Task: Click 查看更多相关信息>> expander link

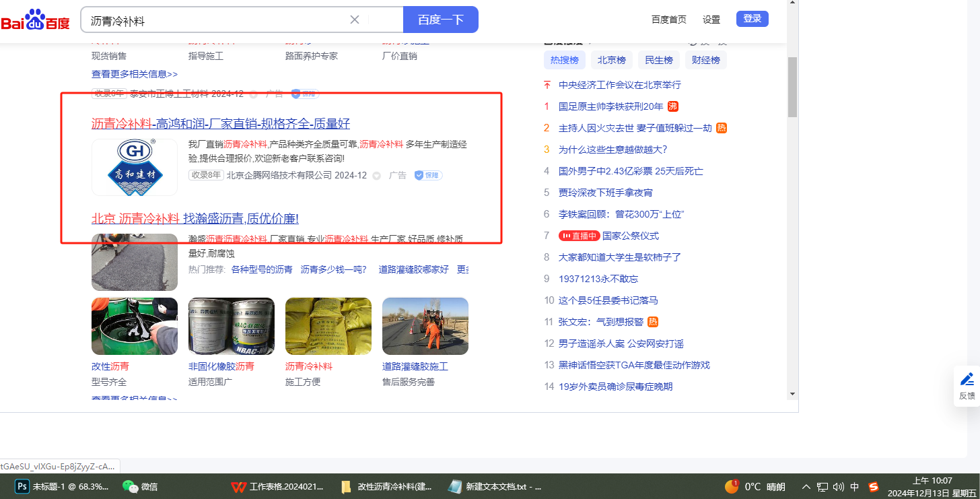Action: click(x=135, y=74)
